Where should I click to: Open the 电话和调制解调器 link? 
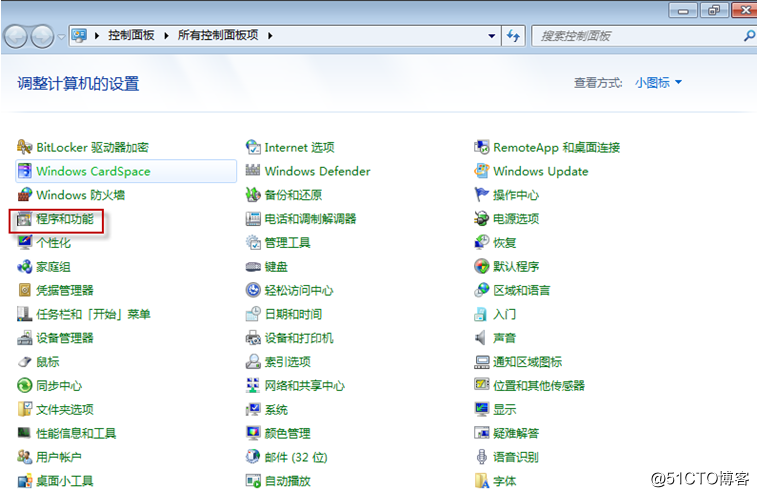[x=310, y=219]
